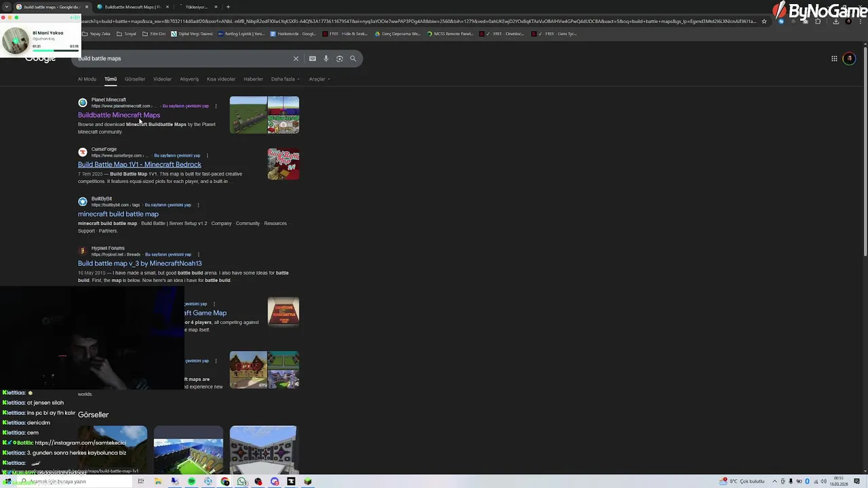
Task: Open more options for Hypixel Forums result
Action: click(x=198, y=254)
